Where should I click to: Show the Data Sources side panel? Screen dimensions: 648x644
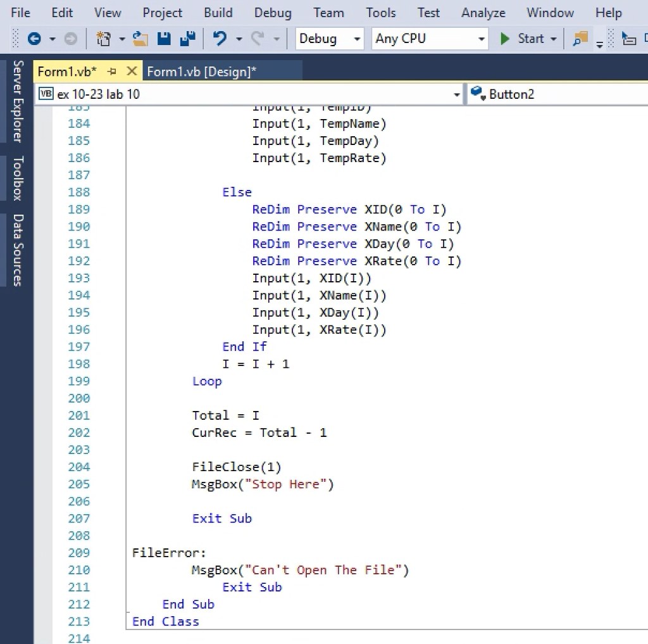(x=18, y=250)
